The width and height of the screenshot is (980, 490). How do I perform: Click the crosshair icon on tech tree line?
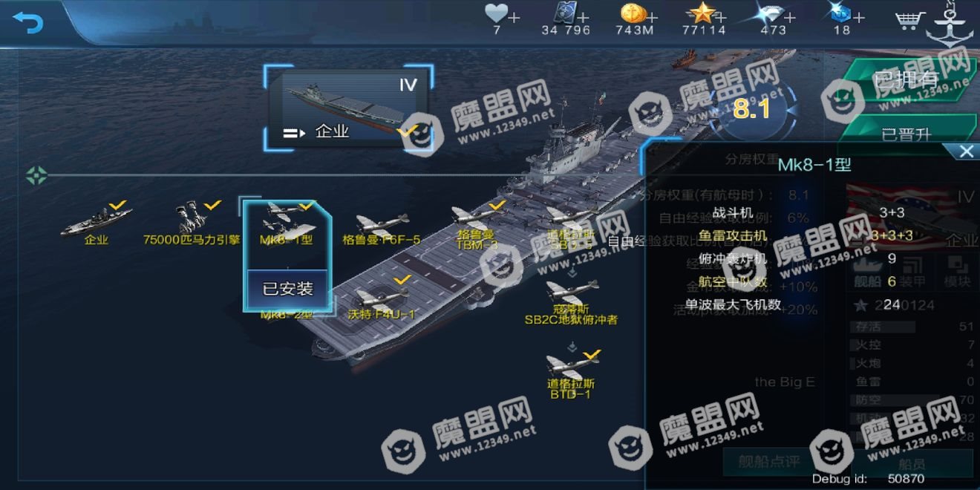click(x=36, y=176)
